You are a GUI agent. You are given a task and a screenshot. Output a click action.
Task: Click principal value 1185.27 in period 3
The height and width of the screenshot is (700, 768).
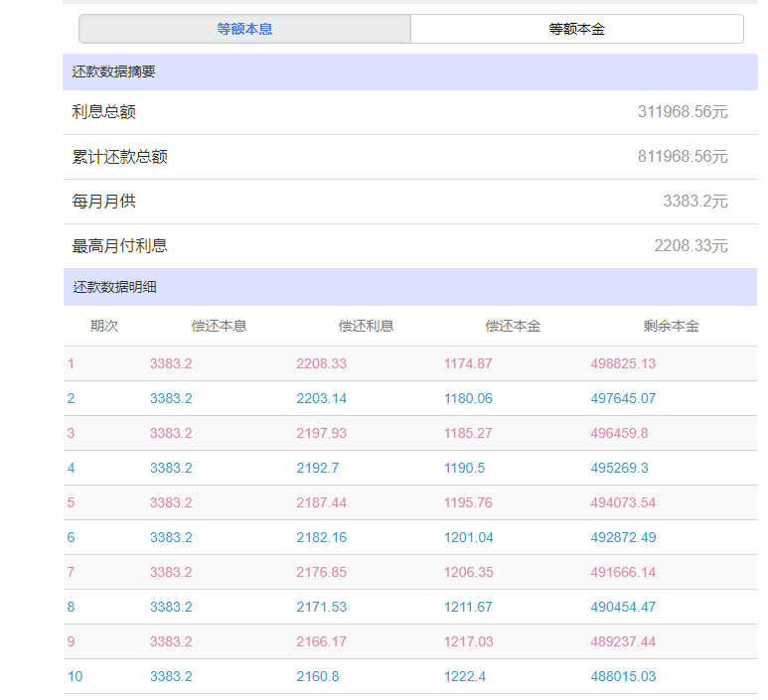pos(468,434)
